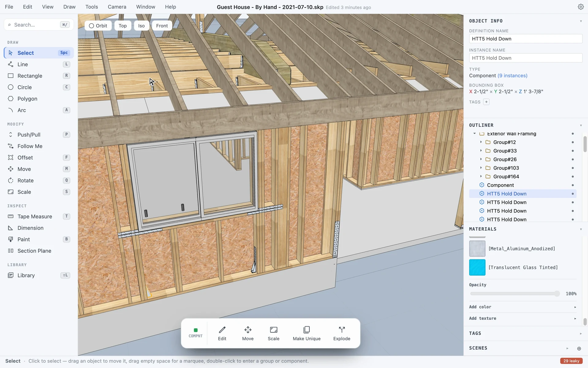Screen dimensions: 588x368
Task: Click the 29 leaky status badge
Action: click(571, 361)
